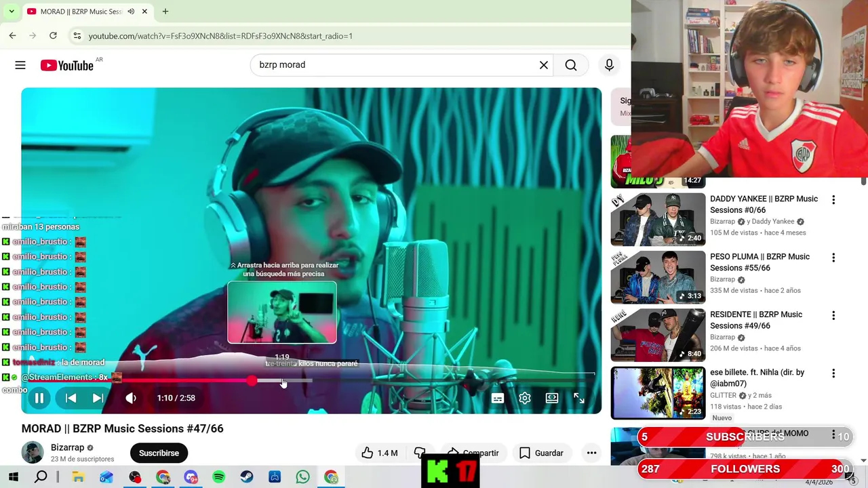Click the red progress bar scrubber
Viewport: 868px width, 488px height.
(252, 381)
